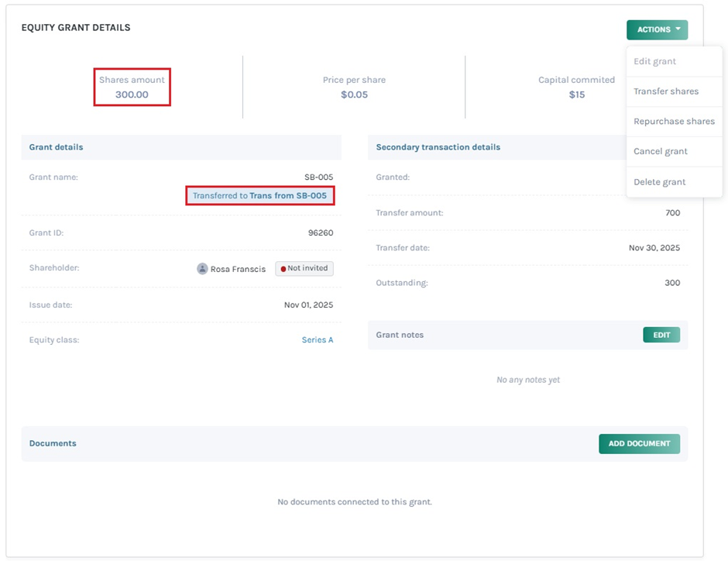Click the Grant ID 96260 value

320,232
